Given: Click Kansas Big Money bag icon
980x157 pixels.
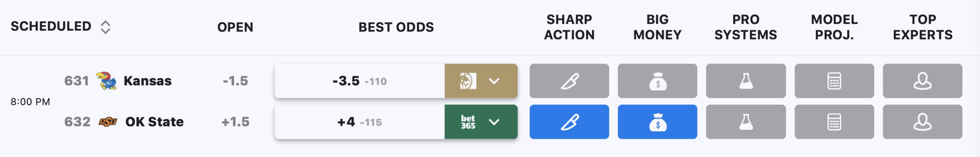Looking at the screenshot, I should pyautogui.click(x=657, y=81).
